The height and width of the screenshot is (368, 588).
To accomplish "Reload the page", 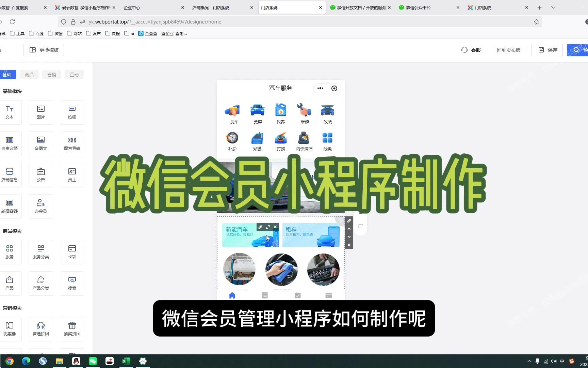I will point(12,22).
